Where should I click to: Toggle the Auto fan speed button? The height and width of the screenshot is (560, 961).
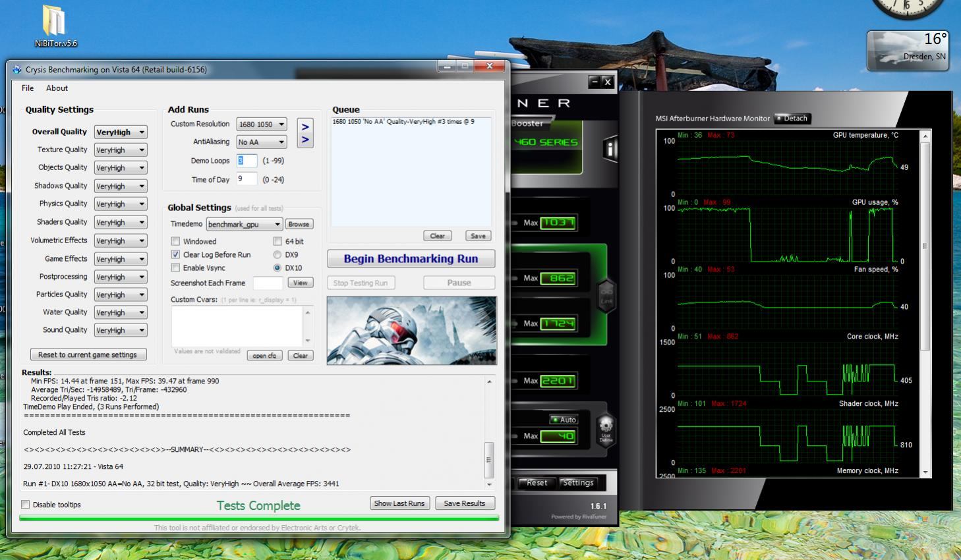point(564,420)
